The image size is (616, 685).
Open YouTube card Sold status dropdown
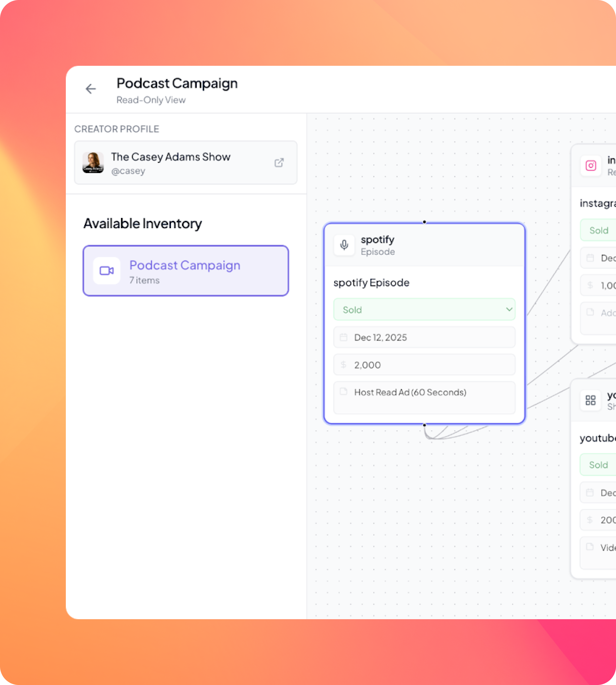point(598,465)
